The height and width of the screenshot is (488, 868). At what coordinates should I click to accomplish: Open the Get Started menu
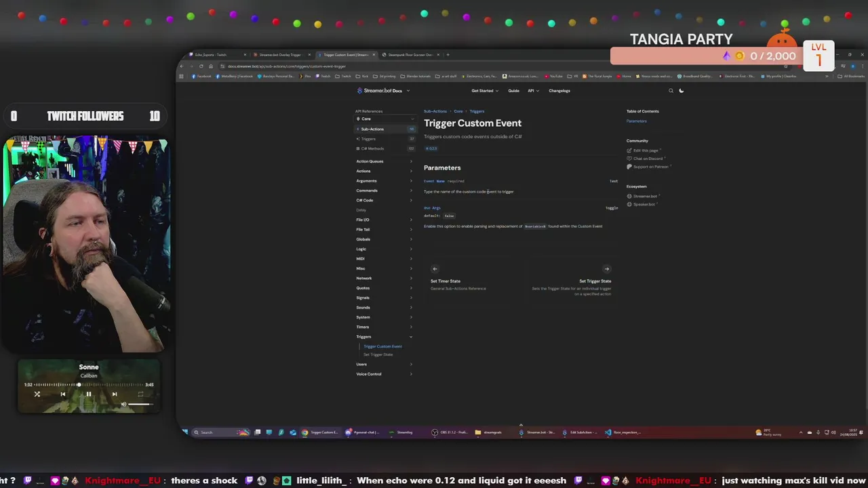[x=485, y=91]
